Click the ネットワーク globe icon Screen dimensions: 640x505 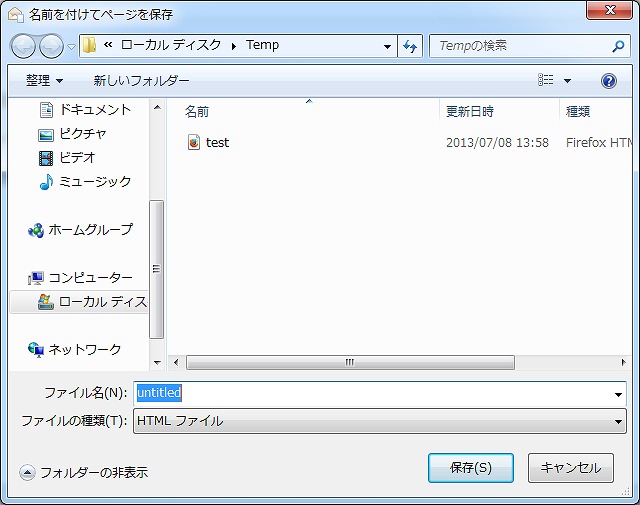(36, 350)
